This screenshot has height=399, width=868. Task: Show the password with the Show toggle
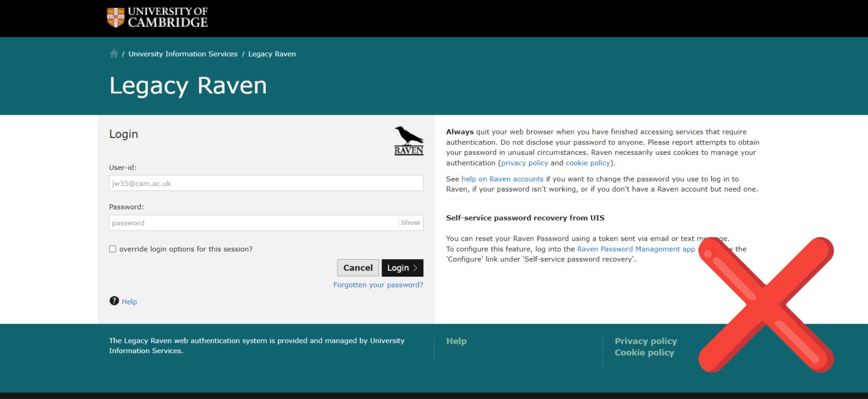pos(410,223)
